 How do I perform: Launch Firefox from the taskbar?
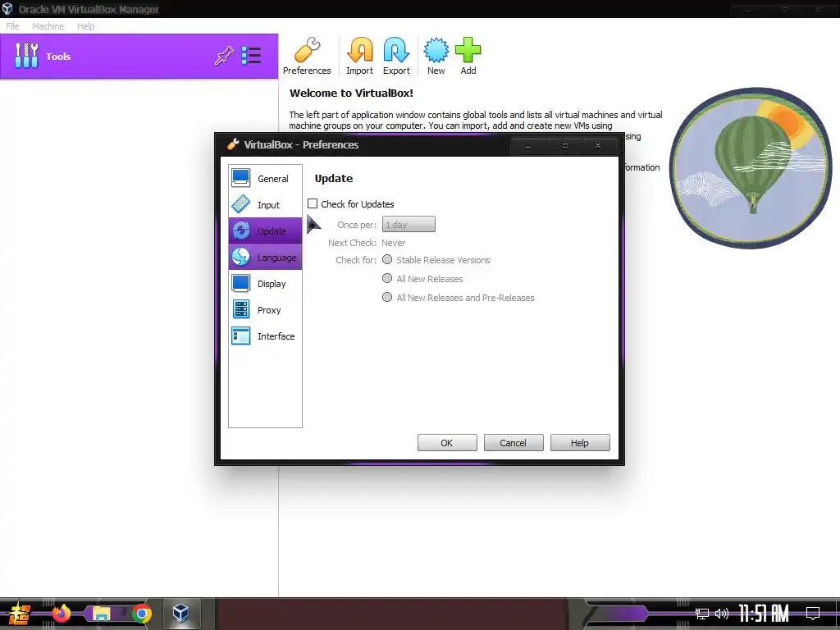(x=61, y=614)
